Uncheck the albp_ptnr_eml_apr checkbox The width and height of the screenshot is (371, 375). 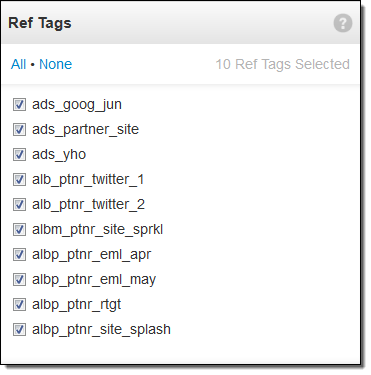pyautogui.click(x=19, y=254)
